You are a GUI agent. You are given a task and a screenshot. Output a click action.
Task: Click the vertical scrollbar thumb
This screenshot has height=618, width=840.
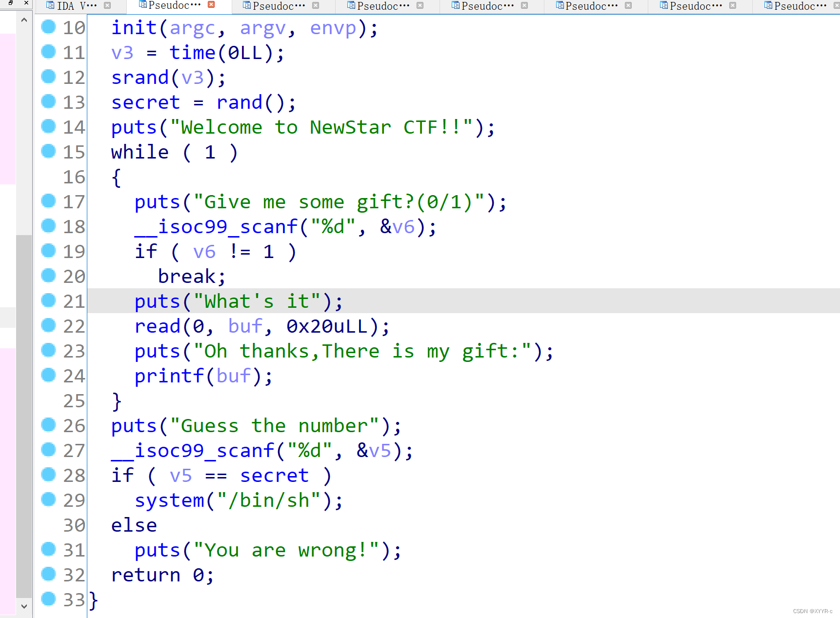24,416
